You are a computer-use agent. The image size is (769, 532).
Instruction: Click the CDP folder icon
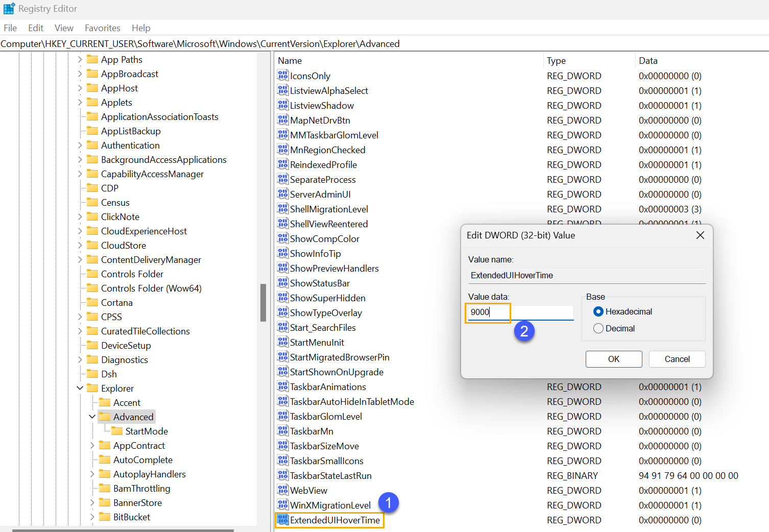[92, 188]
